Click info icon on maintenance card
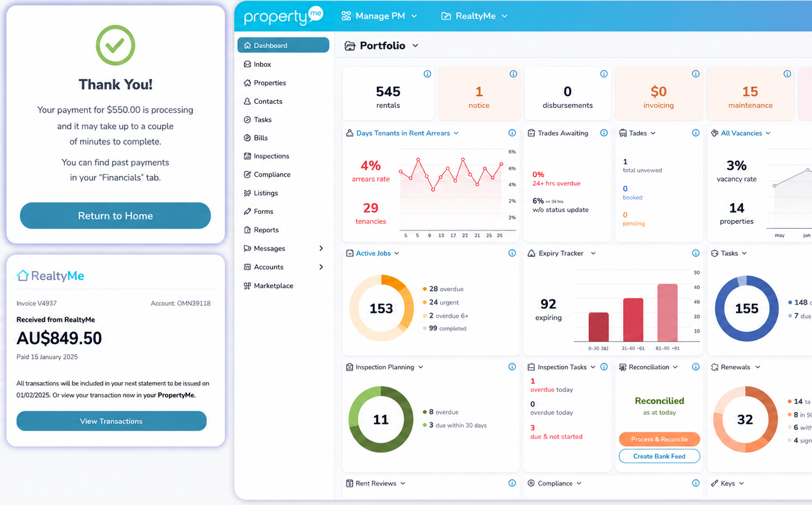Screen dimensions: 812x505 click(x=787, y=74)
